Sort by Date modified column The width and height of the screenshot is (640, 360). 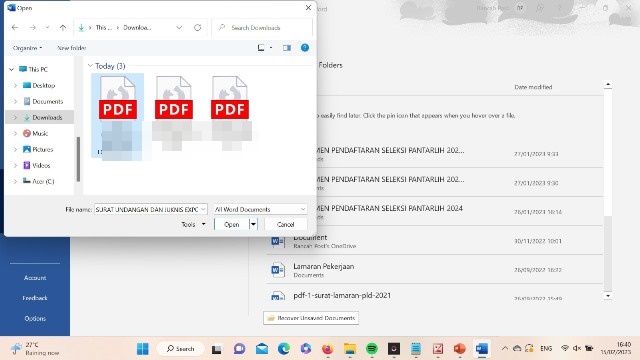tap(533, 87)
